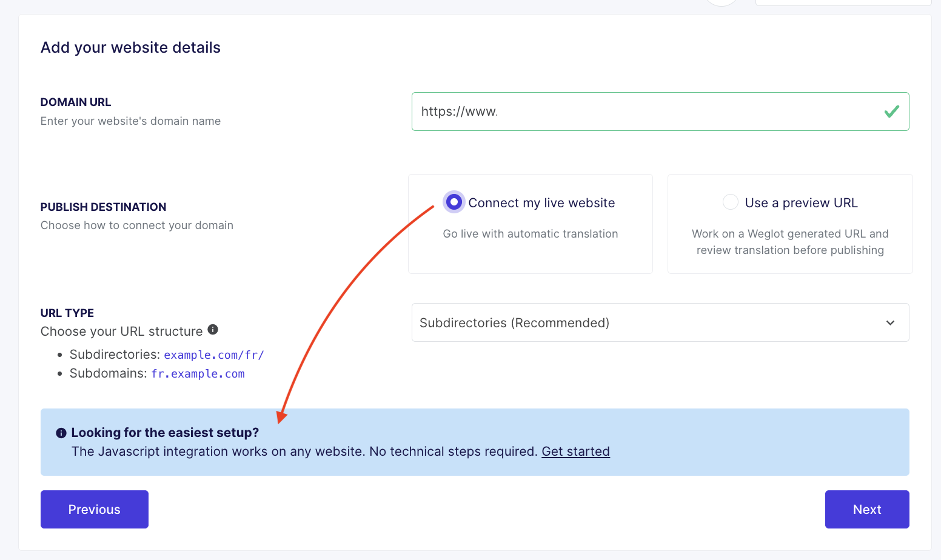Image resolution: width=941 pixels, height=560 pixels.
Task: Click the URL structure info icon
Action: pos(213,330)
